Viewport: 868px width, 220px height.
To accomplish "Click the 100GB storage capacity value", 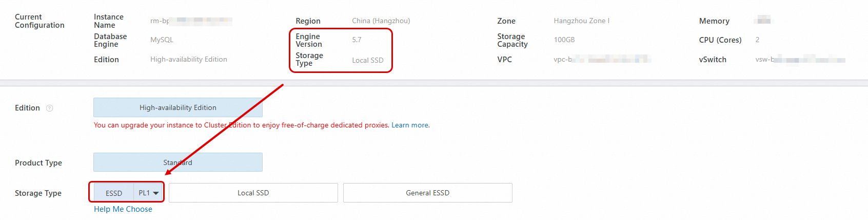I will point(564,40).
